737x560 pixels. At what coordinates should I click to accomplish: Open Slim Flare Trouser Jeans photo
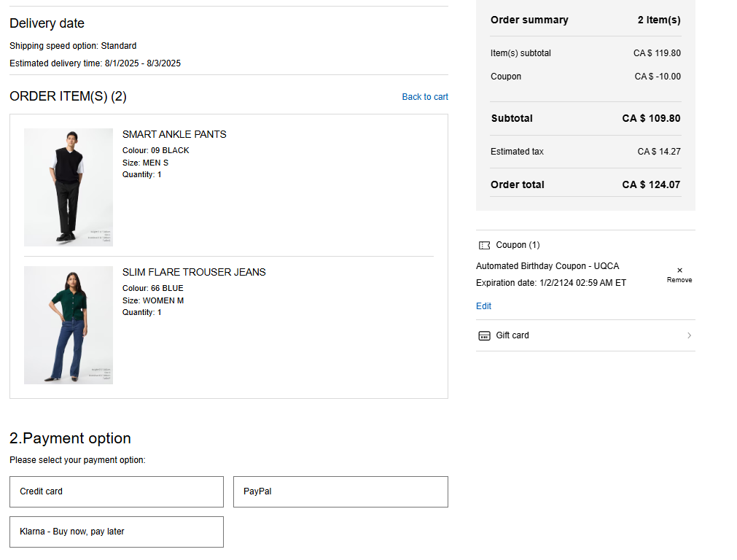tap(69, 325)
